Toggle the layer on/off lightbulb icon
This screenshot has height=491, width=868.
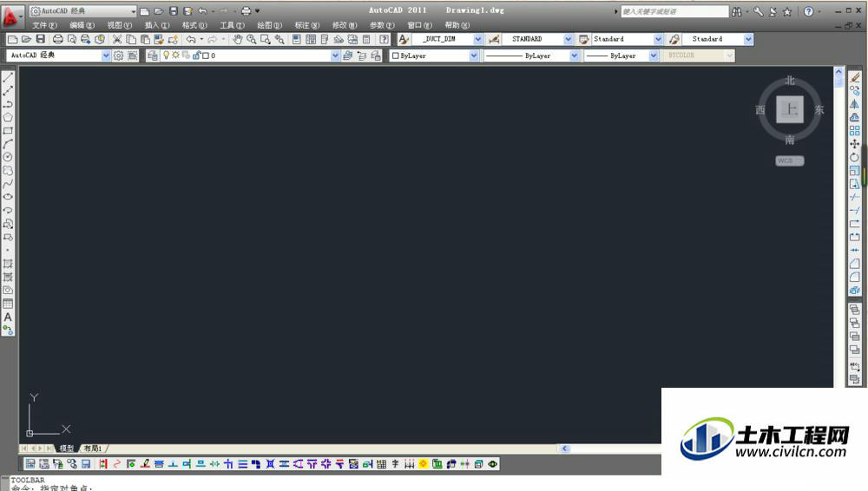pyautogui.click(x=166, y=56)
